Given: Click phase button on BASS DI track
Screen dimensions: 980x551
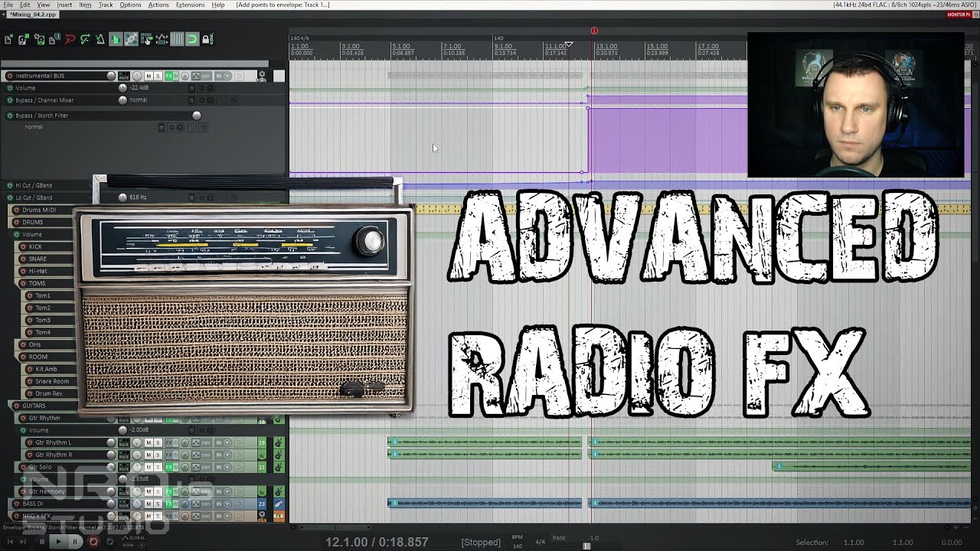Looking at the screenshot, I should coord(185,504).
